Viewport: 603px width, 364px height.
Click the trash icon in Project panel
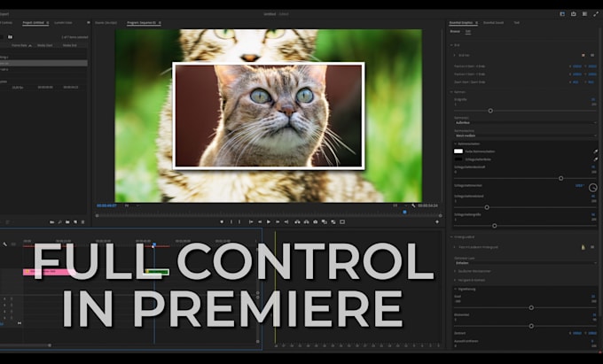82,222
